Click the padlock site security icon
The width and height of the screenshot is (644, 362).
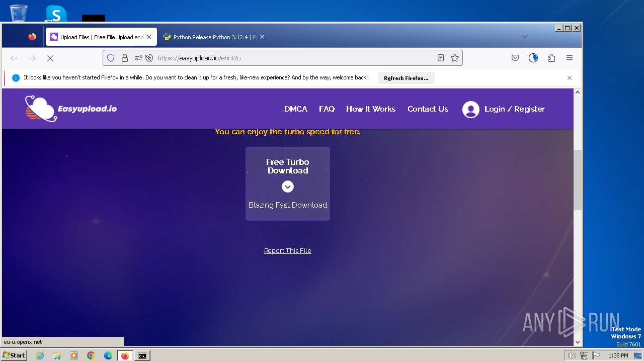125,58
